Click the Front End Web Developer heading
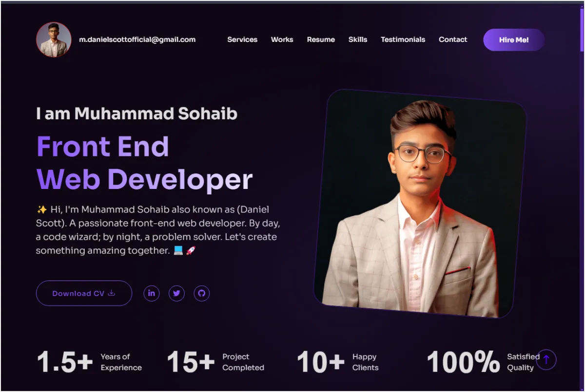This screenshot has height=392, width=585. tap(144, 163)
